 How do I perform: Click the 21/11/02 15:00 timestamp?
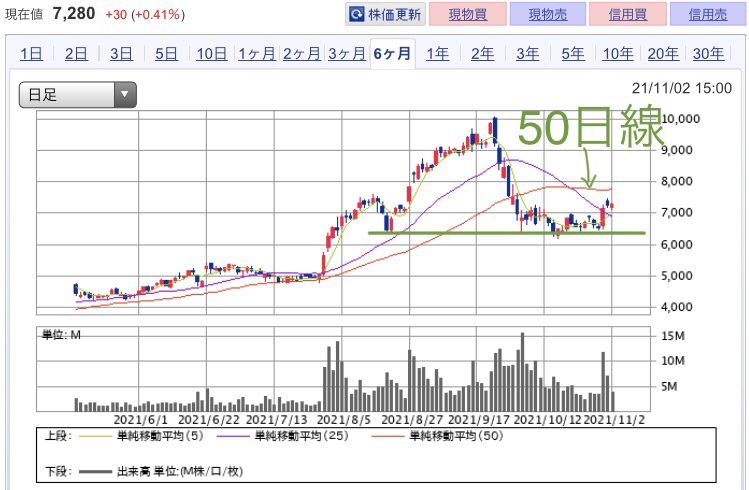tap(682, 88)
